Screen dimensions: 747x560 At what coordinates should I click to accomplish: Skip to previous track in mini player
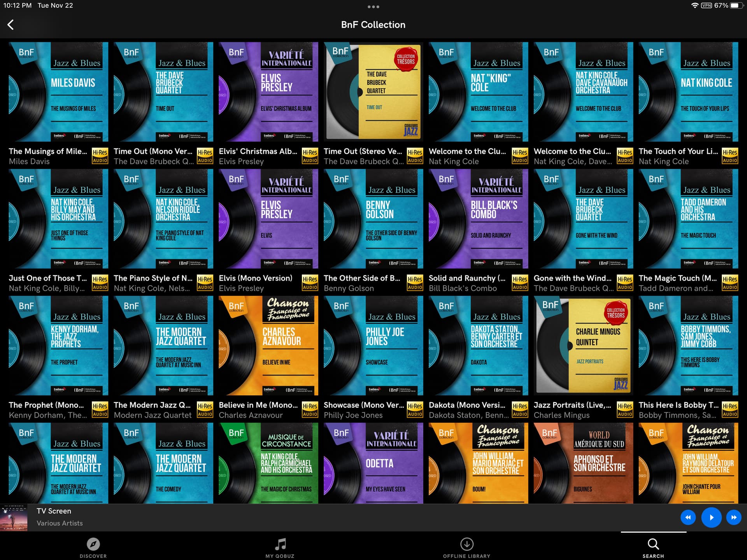pos(688,517)
